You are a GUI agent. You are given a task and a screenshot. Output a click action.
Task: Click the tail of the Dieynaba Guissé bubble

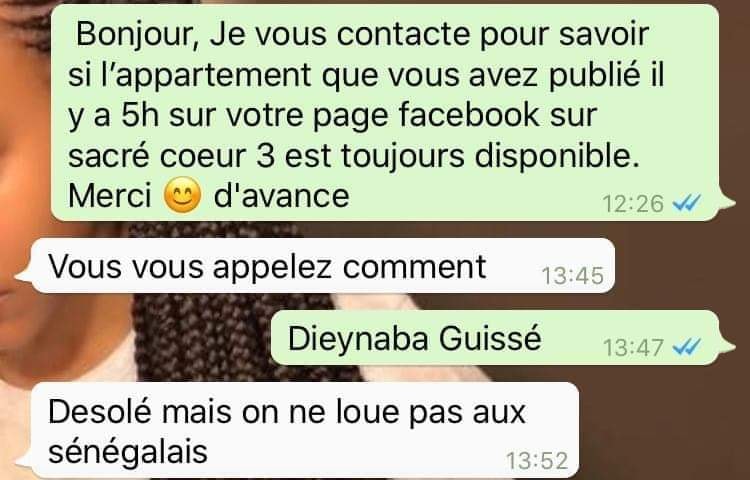[x=727, y=347]
